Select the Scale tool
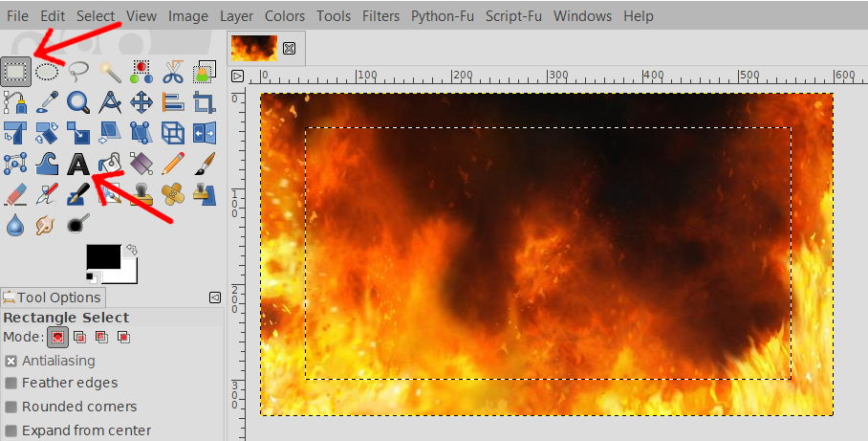The height and width of the screenshot is (441, 868). pyautogui.click(x=78, y=133)
